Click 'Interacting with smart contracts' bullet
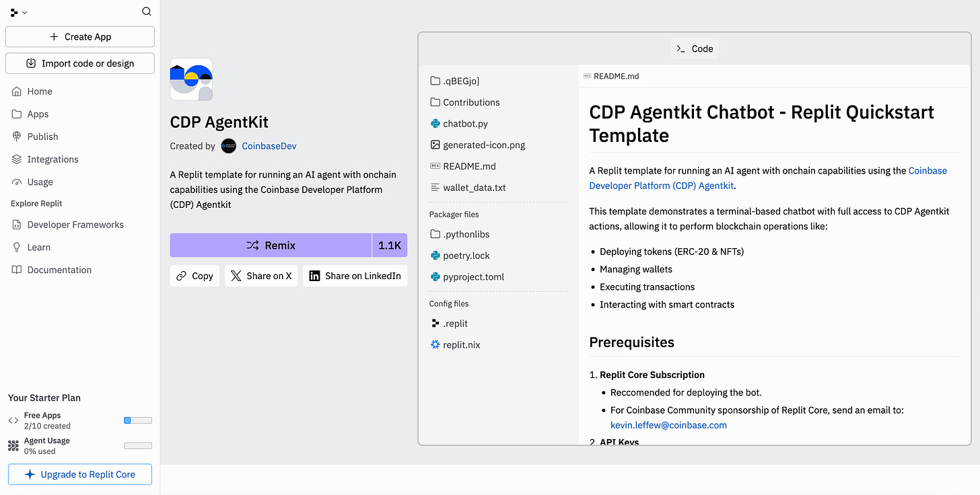 pyautogui.click(x=667, y=305)
